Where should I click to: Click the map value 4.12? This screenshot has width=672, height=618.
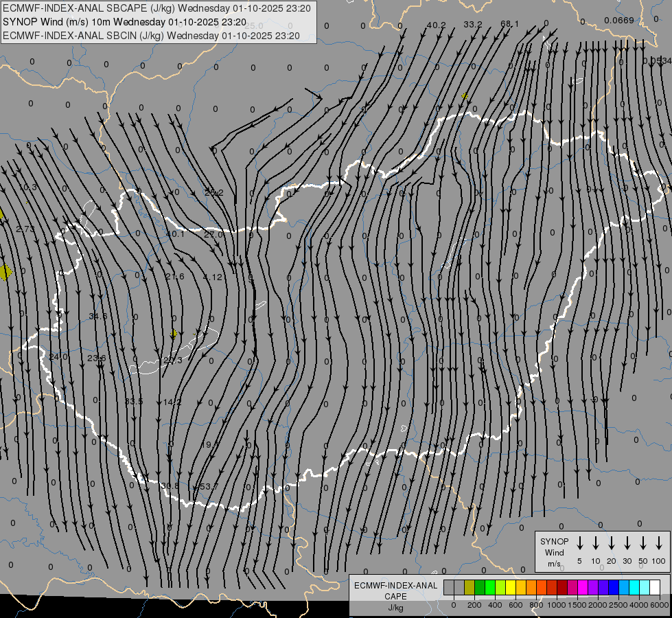click(213, 277)
